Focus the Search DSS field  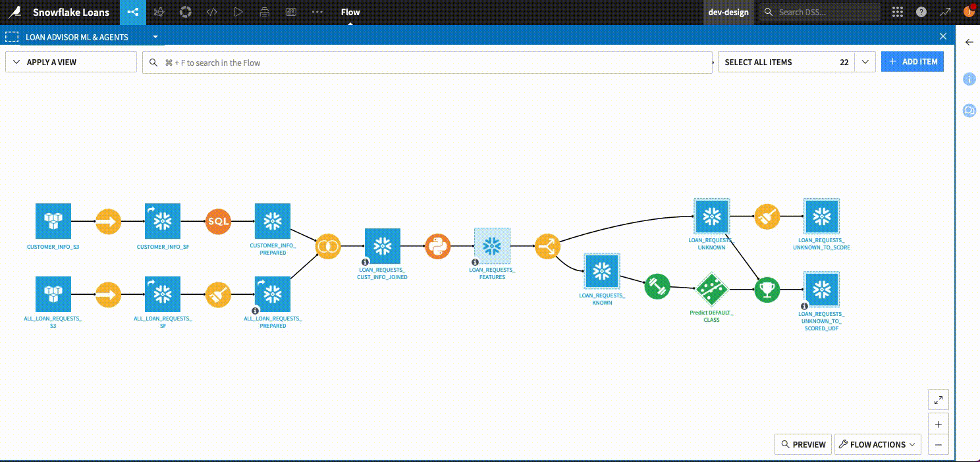[820, 12]
